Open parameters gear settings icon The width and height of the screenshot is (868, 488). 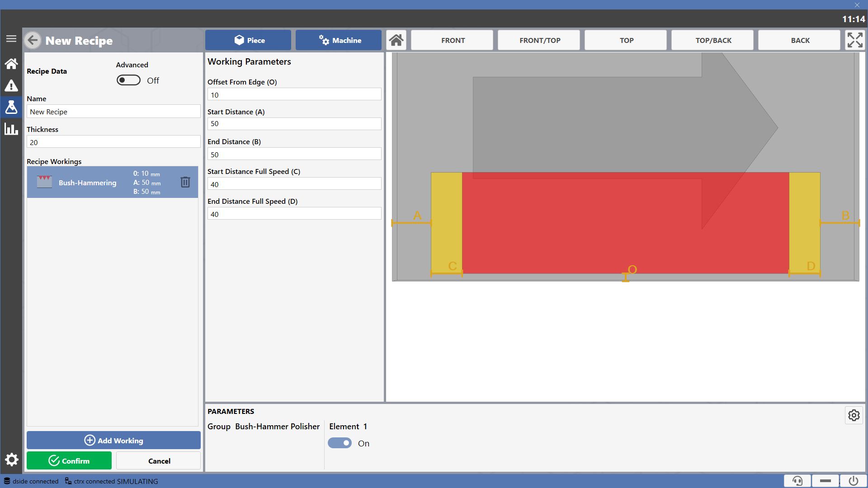(x=854, y=415)
